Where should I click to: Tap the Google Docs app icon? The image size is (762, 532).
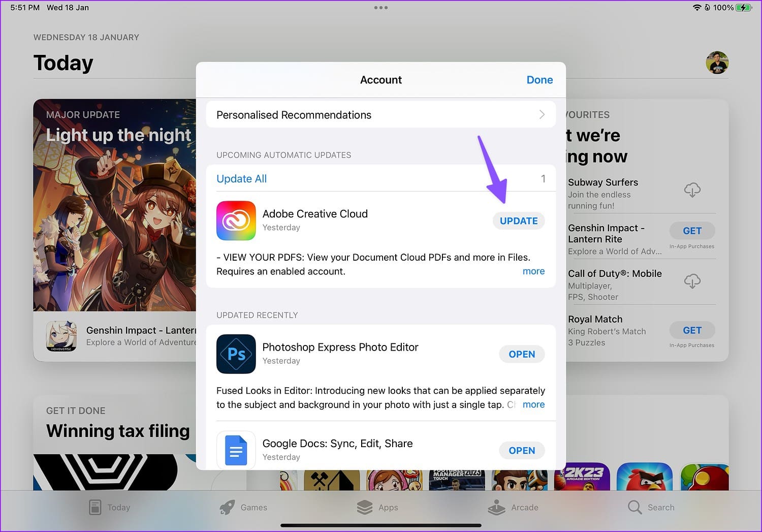[x=236, y=450]
